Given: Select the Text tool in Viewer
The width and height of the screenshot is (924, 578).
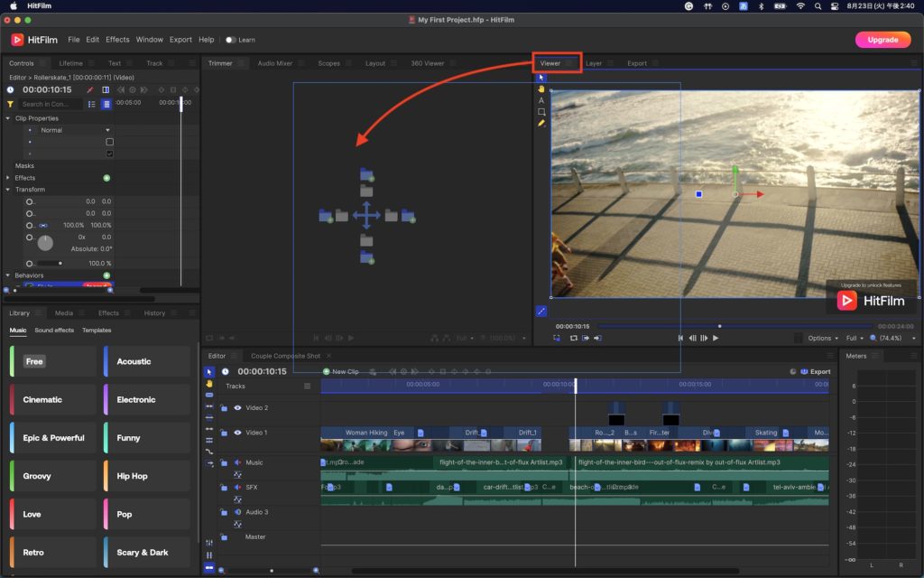Looking at the screenshot, I should pyautogui.click(x=541, y=100).
